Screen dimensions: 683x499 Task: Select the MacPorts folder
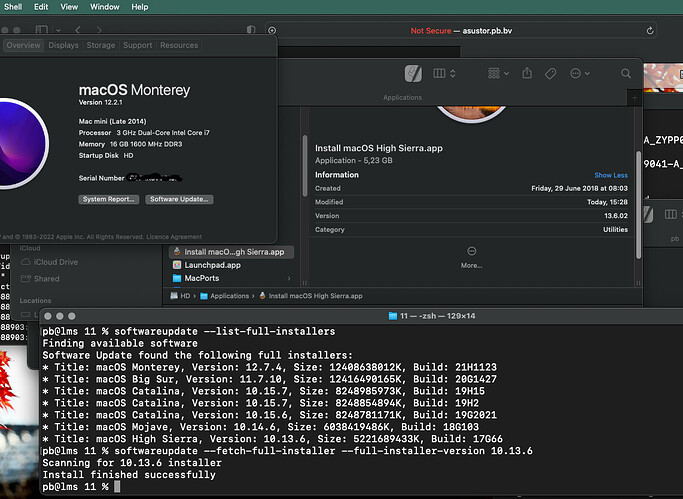tap(202, 278)
